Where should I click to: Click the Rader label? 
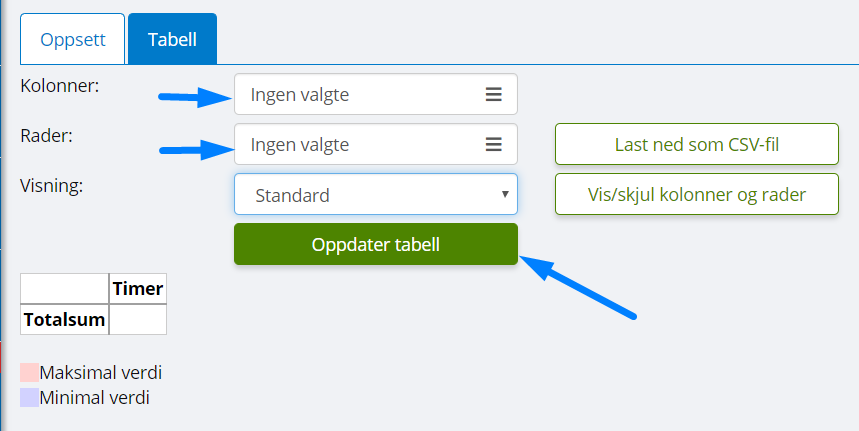click(x=47, y=136)
